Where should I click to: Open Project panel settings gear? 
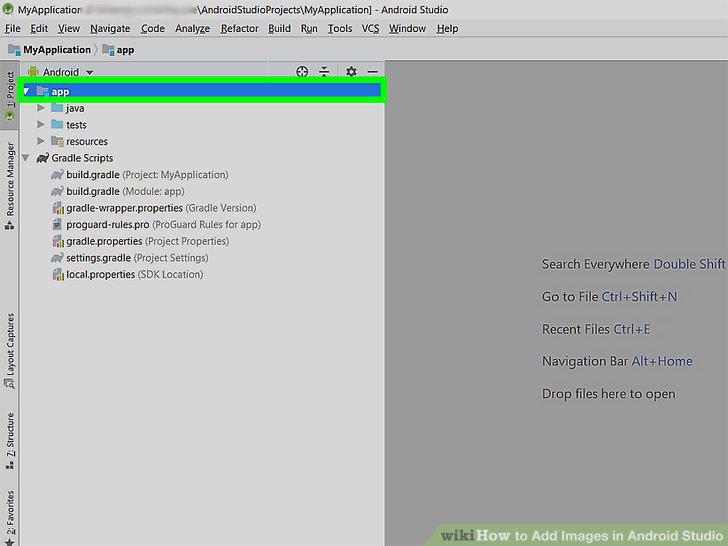tap(351, 72)
